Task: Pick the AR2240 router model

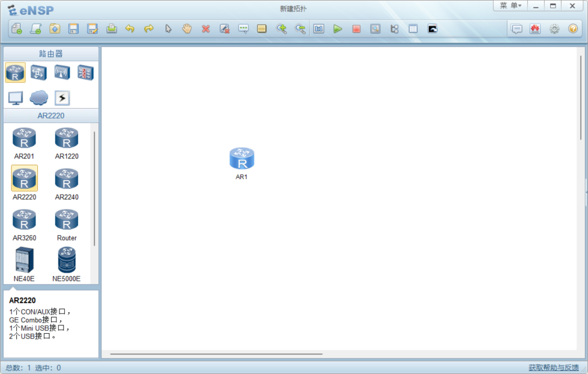Action: pyautogui.click(x=67, y=183)
